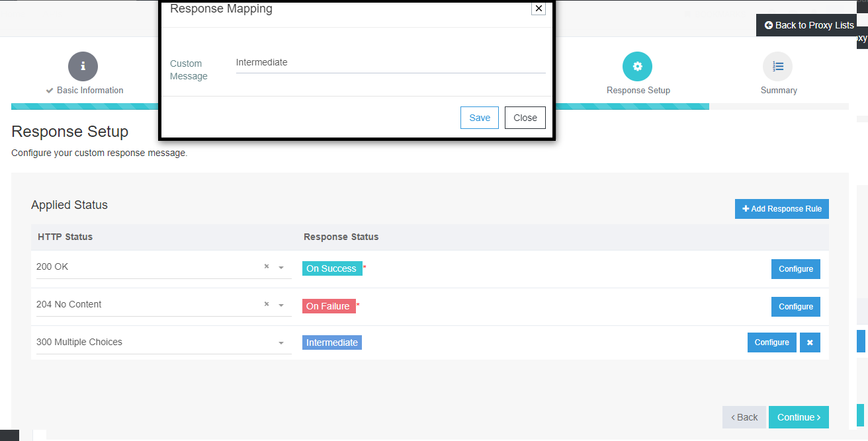Screen dimensions: 868x441
Task: Configure the On Failure response
Action: click(x=795, y=306)
